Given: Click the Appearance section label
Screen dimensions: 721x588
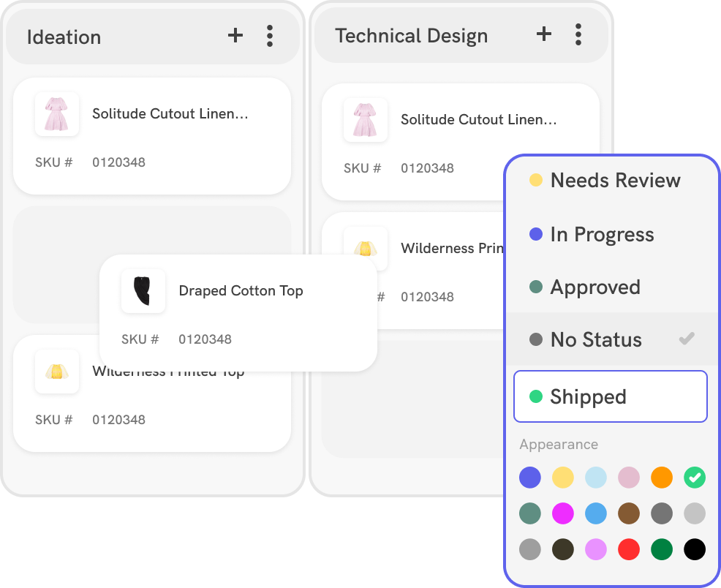Looking at the screenshot, I should pos(559,445).
